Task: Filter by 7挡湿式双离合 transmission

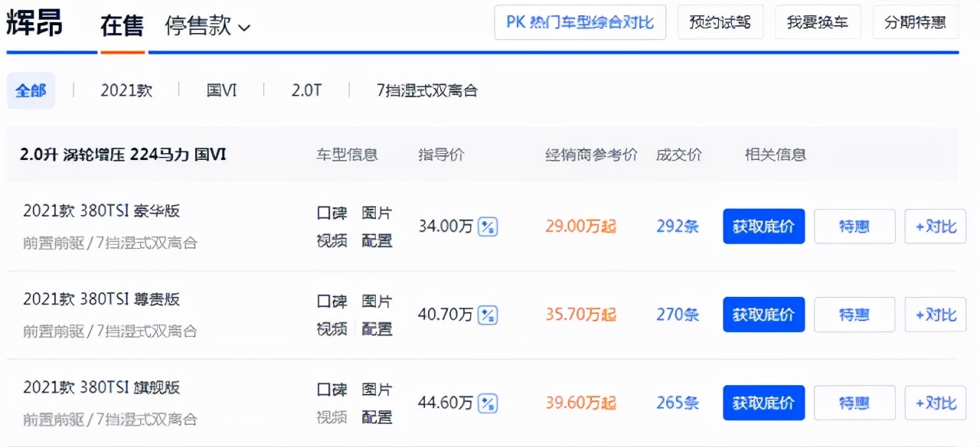Action: pyautogui.click(x=426, y=90)
